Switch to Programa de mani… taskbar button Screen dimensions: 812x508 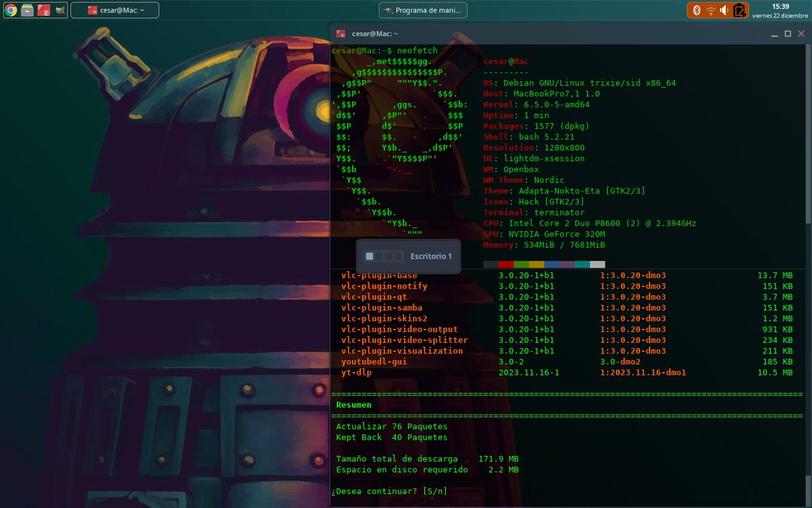[x=423, y=10]
